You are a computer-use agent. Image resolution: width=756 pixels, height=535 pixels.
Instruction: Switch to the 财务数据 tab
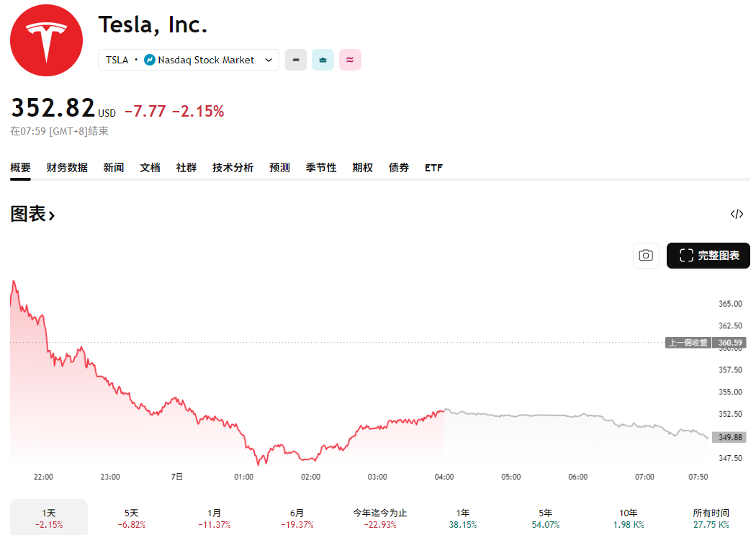(x=67, y=167)
